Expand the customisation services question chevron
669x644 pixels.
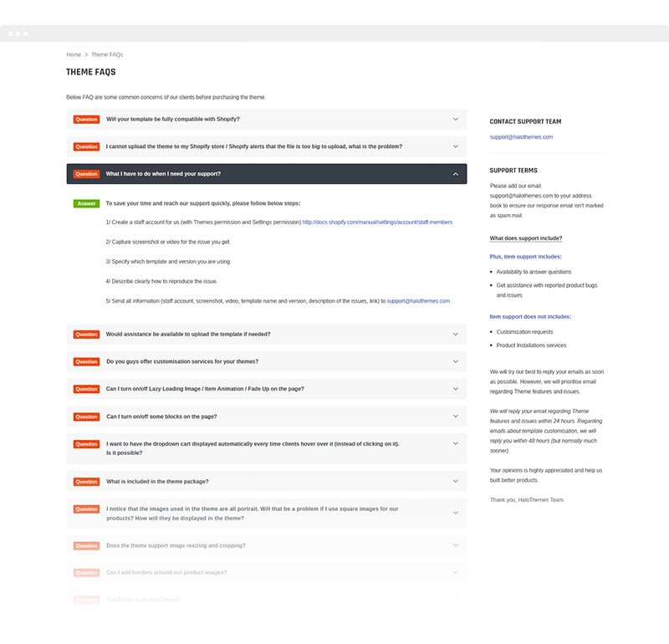click(455, 361)
